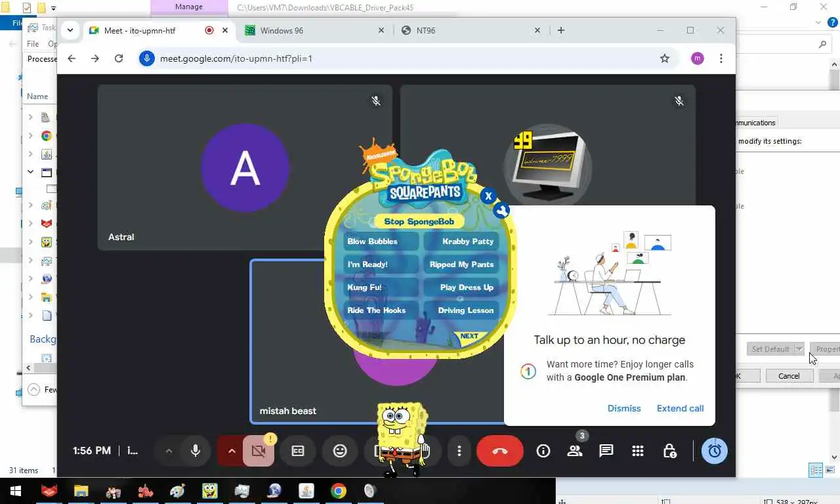Image resolution: width=840 pixels, height=504 pixels.
Task: Click search icon in File Explorer
Action: [x=823, y=44]
